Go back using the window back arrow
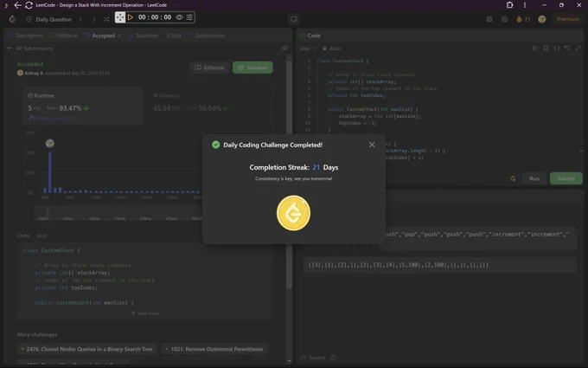 click(17, 5)
